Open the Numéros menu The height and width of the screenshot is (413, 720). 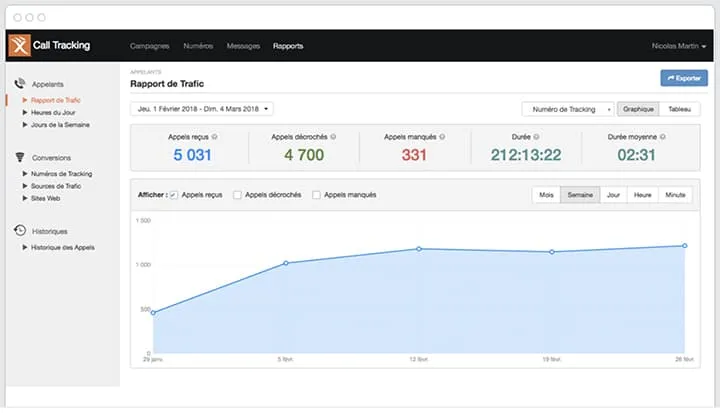[x=198, y=46]
